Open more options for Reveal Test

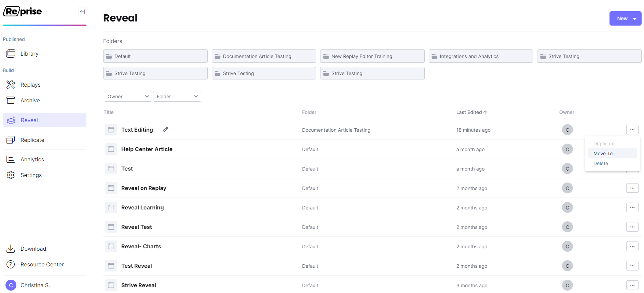point(632,227)
